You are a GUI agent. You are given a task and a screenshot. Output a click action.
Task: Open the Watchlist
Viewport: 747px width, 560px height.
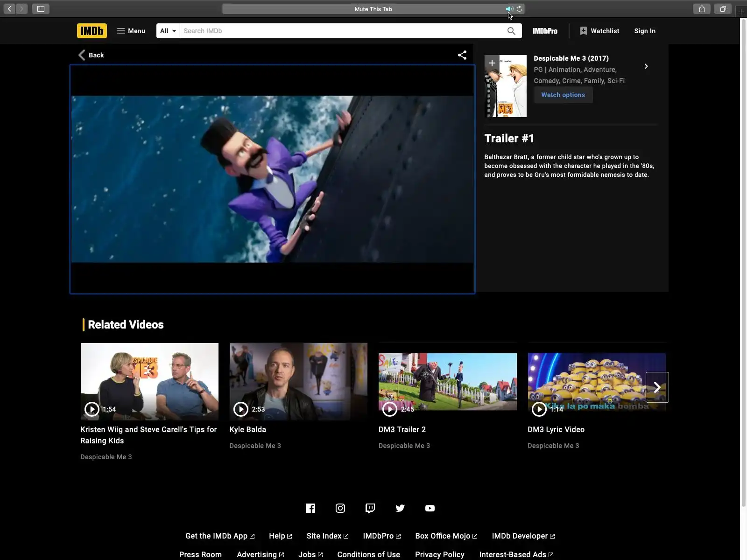coord(599,31)
